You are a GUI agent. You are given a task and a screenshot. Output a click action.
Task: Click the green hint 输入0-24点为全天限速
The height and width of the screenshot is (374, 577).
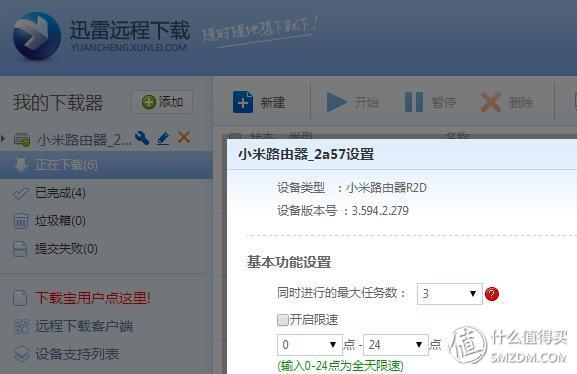point(340,366)
